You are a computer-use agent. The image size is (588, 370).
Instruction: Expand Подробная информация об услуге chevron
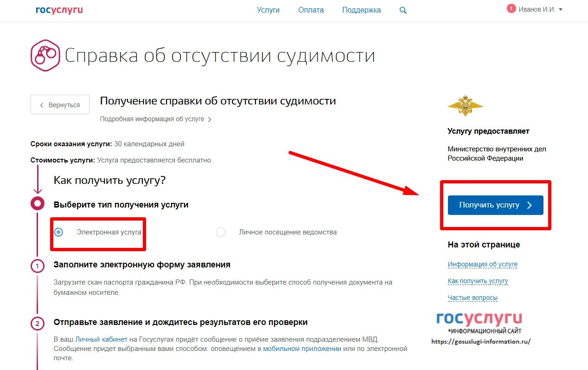click(x=210, y=119)
